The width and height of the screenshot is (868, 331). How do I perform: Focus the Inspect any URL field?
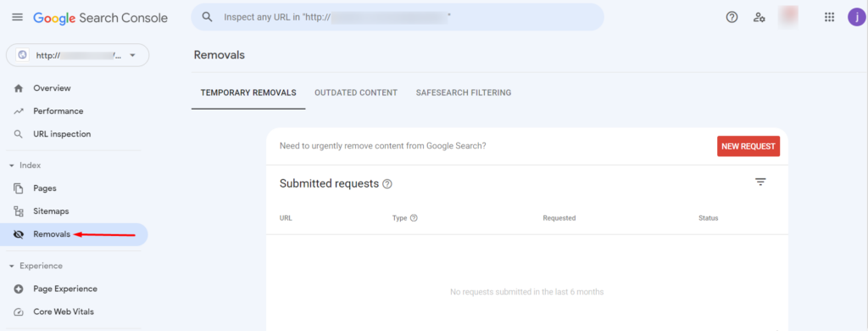coord(398,17)
